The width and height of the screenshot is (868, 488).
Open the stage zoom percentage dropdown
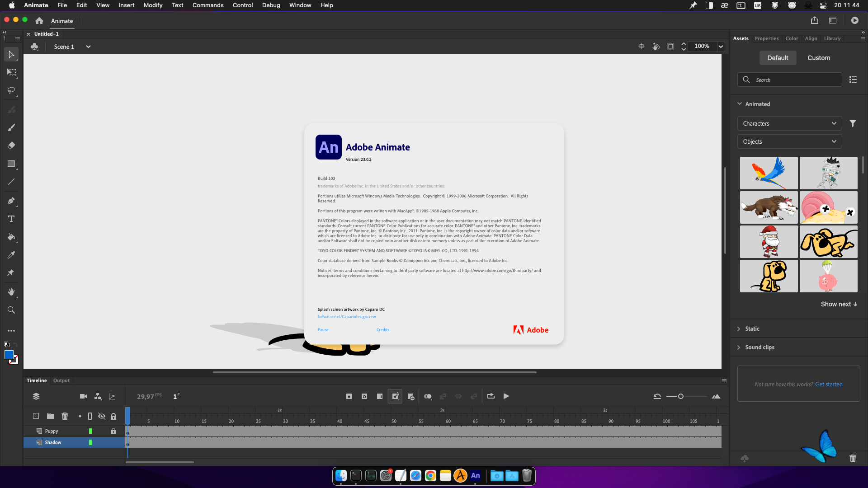pos(721,46)
